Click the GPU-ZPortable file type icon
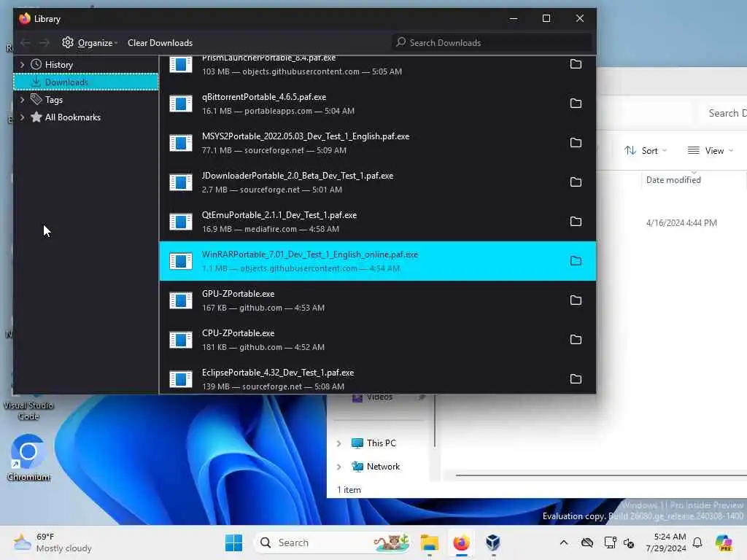The width and height of the screenshot is (747, 560). click(181, 300)
